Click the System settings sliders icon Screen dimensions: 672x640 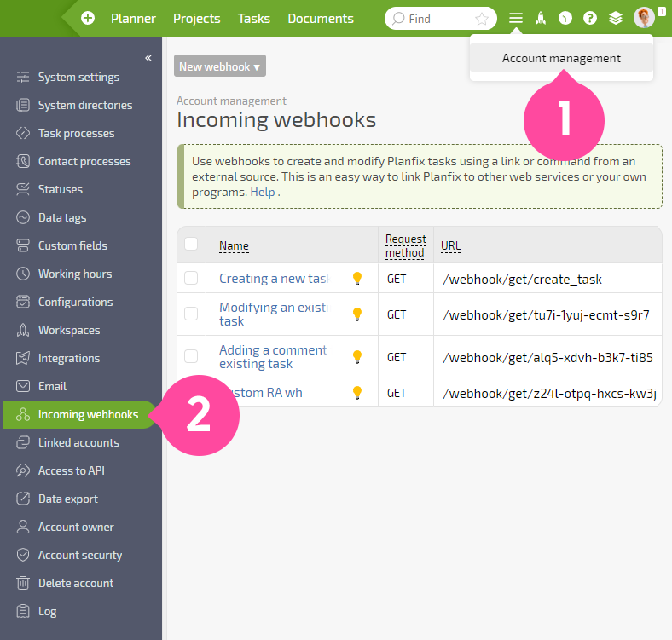click(x=23, y=77)
